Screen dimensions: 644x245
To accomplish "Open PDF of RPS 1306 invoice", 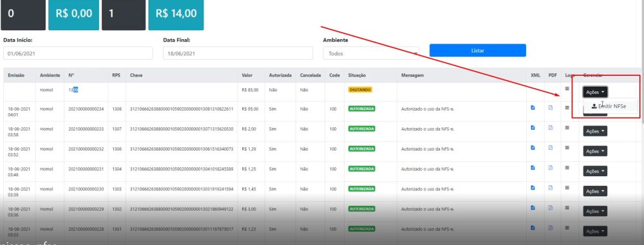I will click(551, 148).
